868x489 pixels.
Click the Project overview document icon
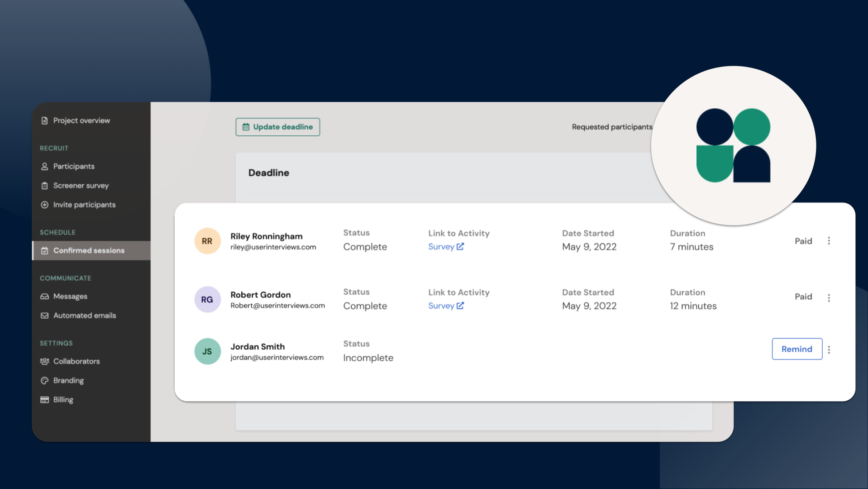[x=44, y=120]
